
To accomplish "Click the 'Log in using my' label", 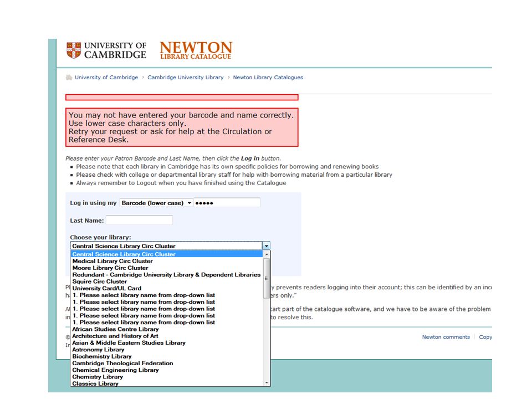I will click(93, 203).
